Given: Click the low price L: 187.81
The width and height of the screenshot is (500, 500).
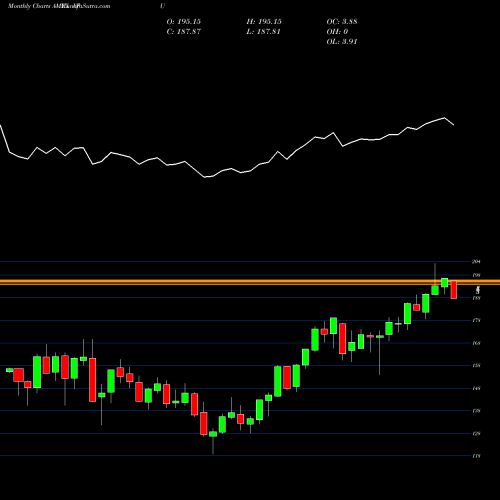Looking at the screenshot, I should 263,32.
